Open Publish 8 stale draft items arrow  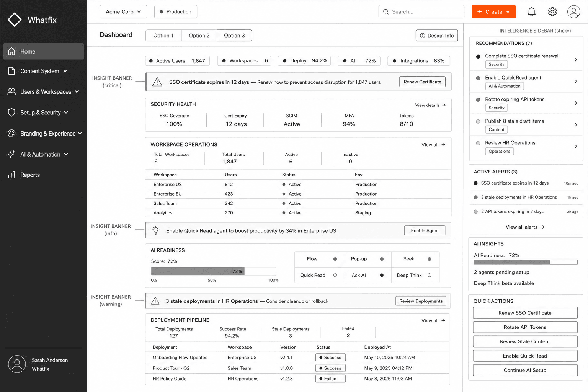point(576,125)
